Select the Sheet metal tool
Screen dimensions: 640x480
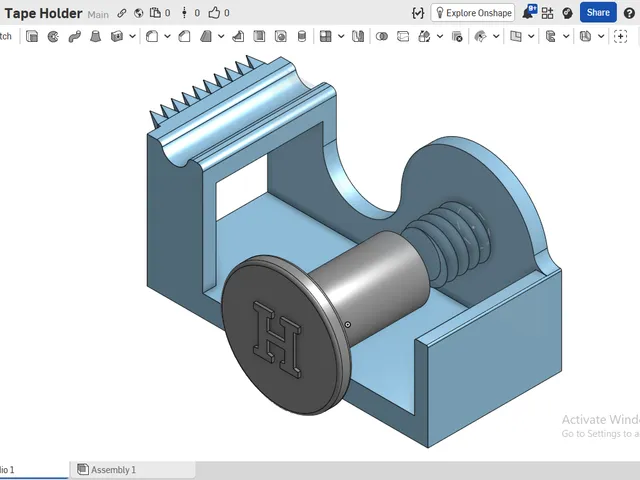[585, 37]
